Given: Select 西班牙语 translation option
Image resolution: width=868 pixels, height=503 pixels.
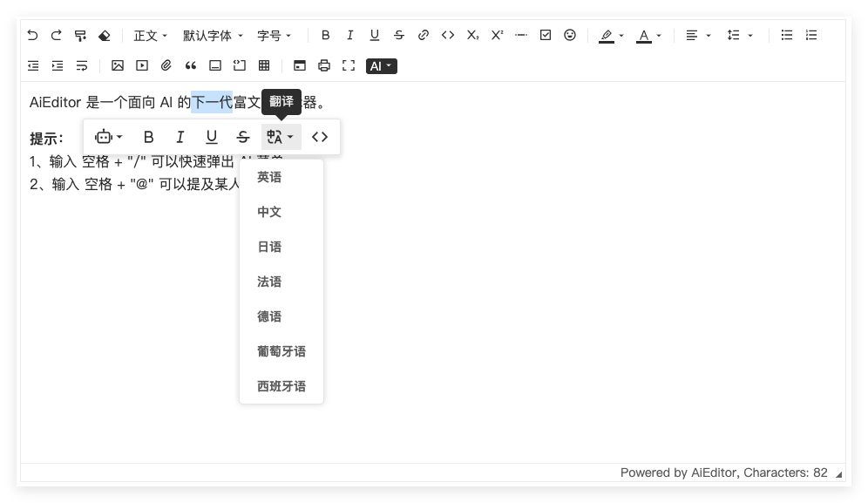Looking at the screenshot, I should pos(281,386).
